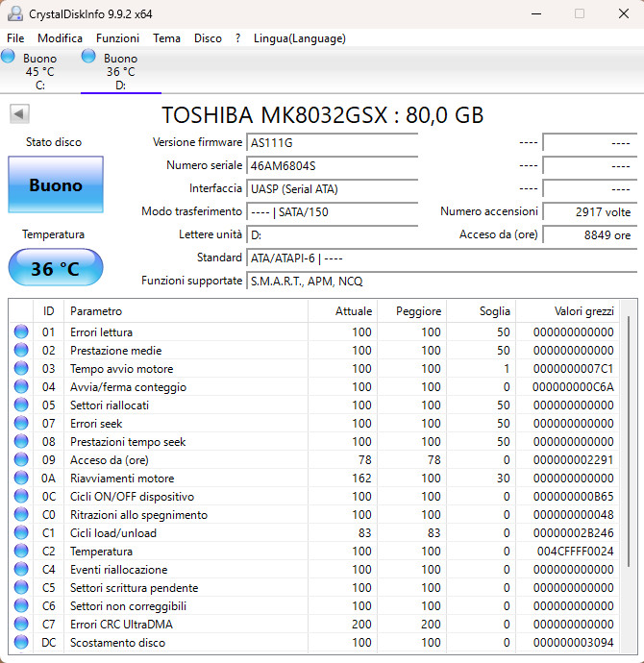
Task: Click status icon for 07 Errori seek
Action: pos(21,423)
